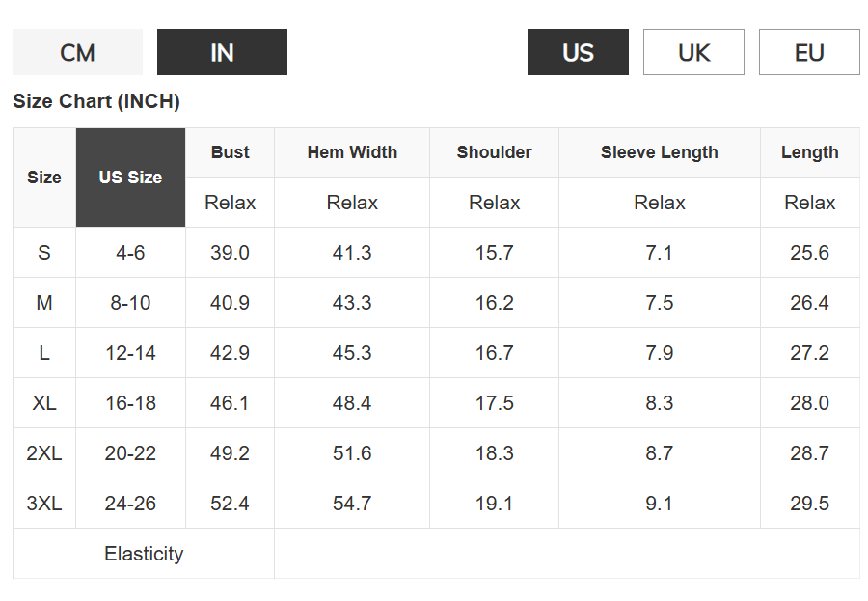This screenshot has width=868, height=601.
Task: Select the XL size row label
Action: [44, 403]
